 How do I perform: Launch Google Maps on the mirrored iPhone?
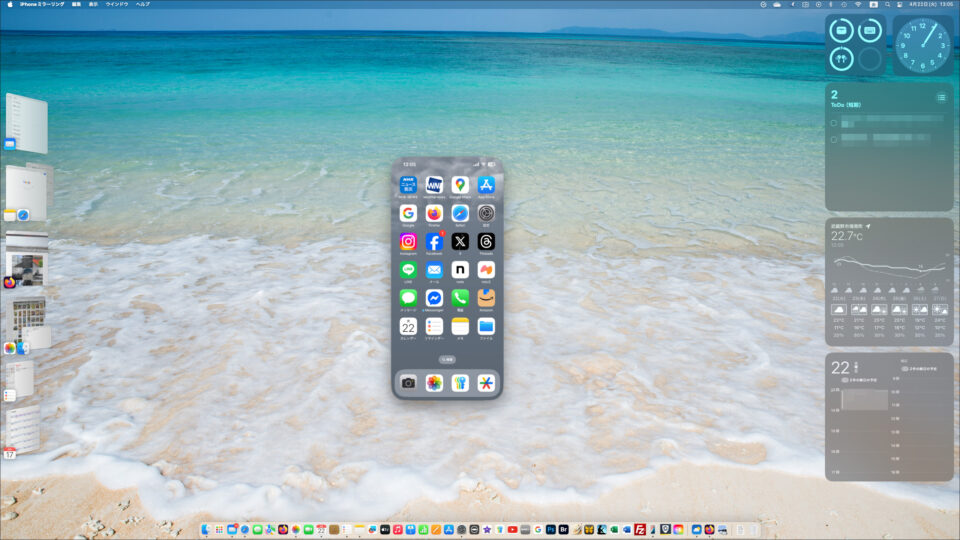coord(460,185)
